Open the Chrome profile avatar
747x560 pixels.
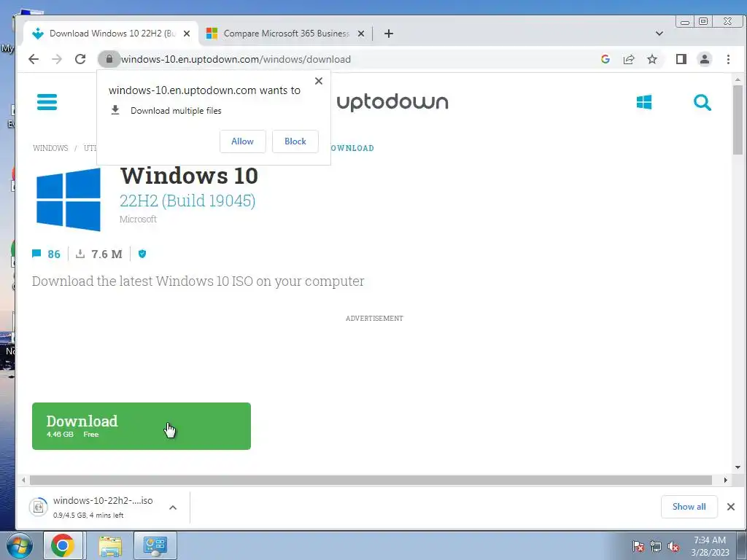[x=705, y=59]
